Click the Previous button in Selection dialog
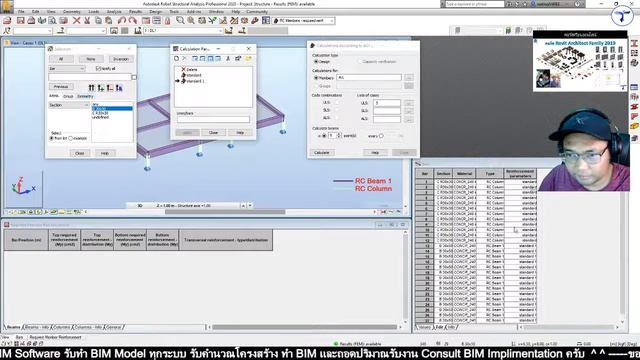 pos(61,87)
